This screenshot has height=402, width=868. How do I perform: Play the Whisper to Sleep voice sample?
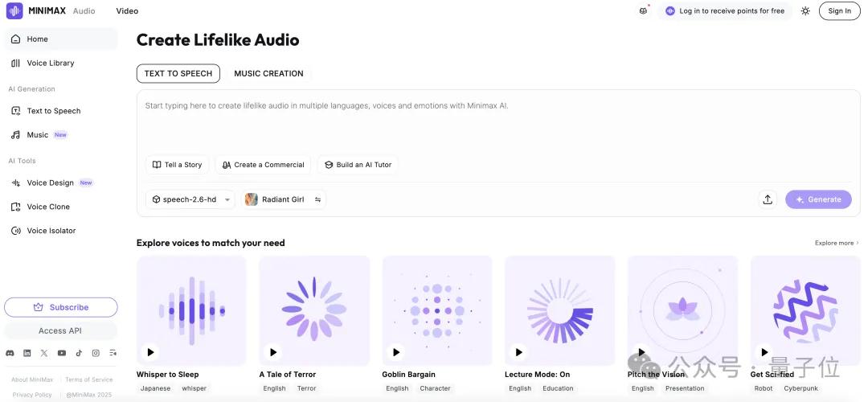pos(150,351)
